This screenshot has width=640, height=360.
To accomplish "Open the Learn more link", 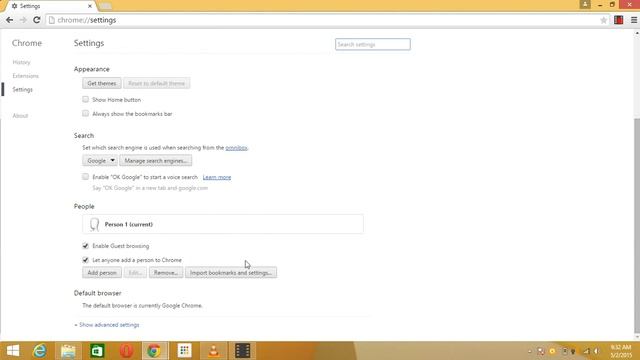I will point(217,177).
